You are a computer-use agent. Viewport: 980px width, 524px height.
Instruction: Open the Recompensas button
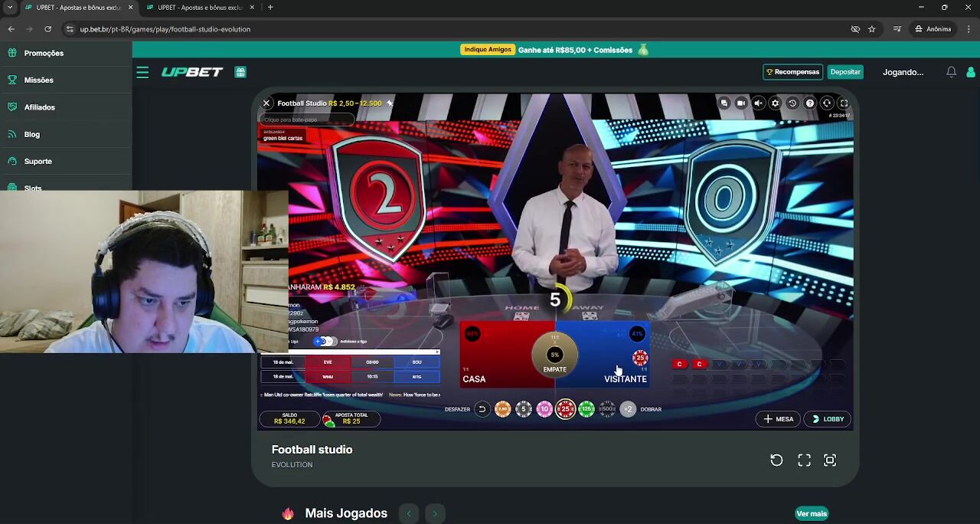point(792,72)
